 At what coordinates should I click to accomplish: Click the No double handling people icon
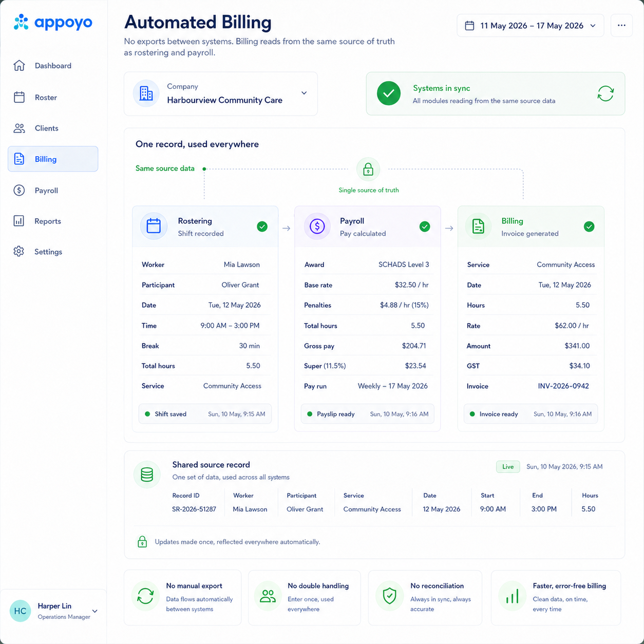[268, 596]
